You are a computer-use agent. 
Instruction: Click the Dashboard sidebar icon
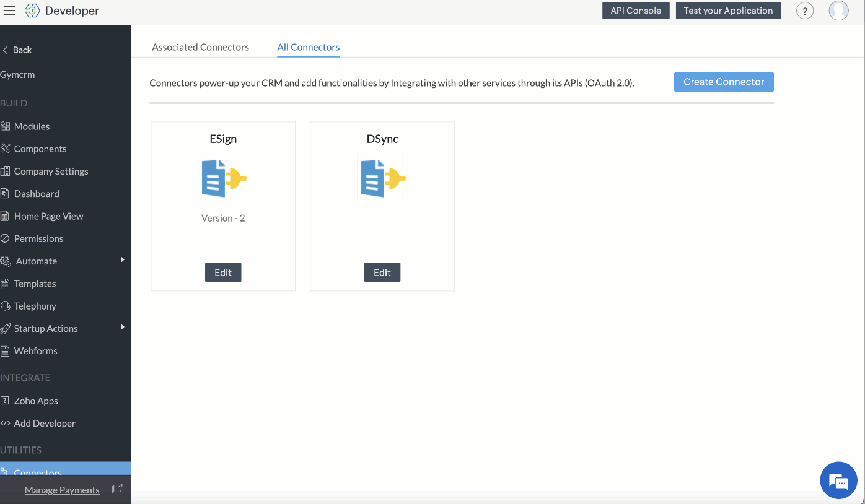point(5,194)
